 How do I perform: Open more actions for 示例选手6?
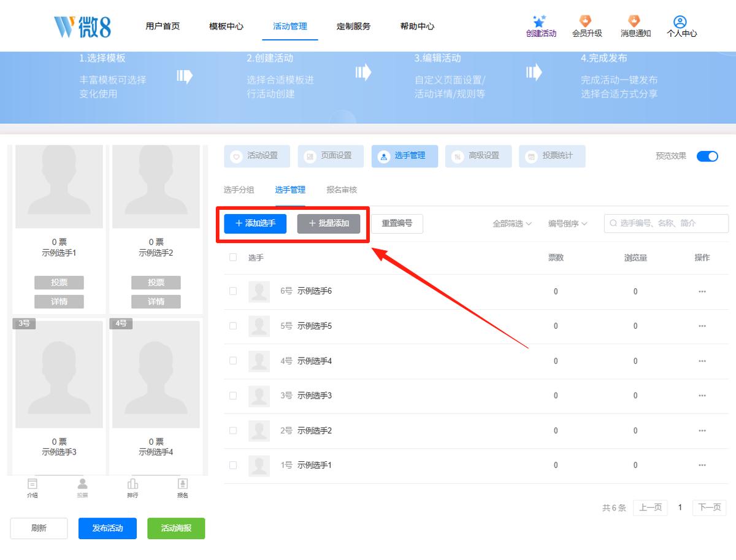tap(702, 291)
